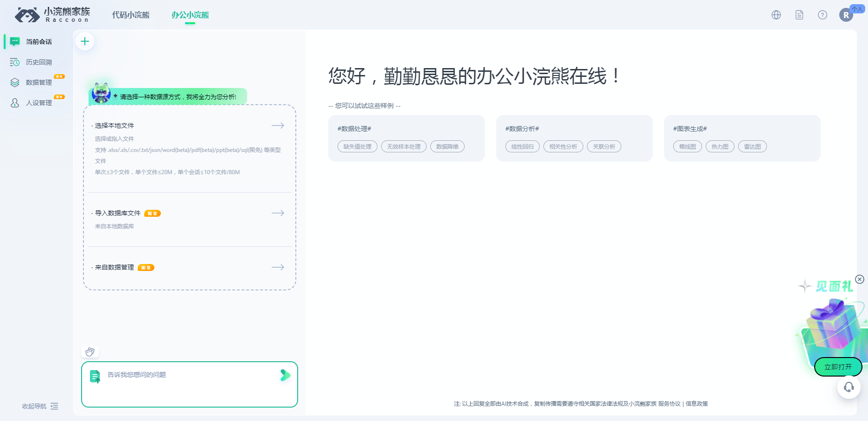
Task: Click the question input field
Action: pos(185,375)
